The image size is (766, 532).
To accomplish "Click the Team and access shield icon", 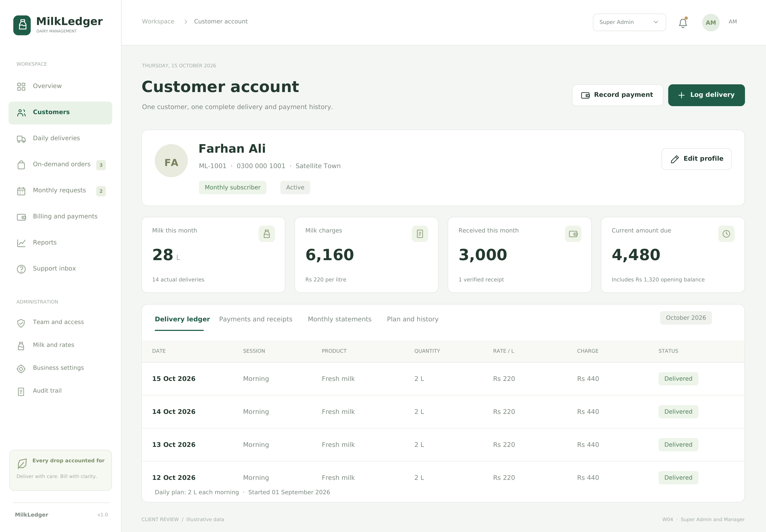I will pyautogui.click(x=21, y=323).
